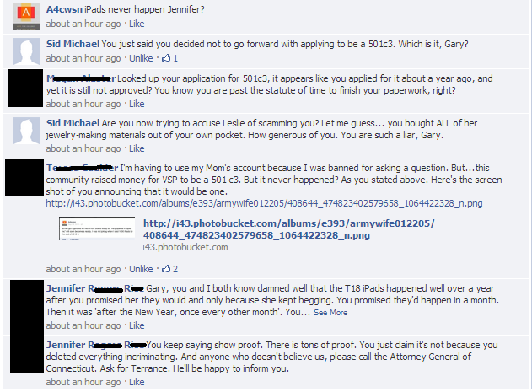Screen dimensions: 532x392
Task: Open Jennifer's name on T18 iPads comment
Action: tap(95, 288)
